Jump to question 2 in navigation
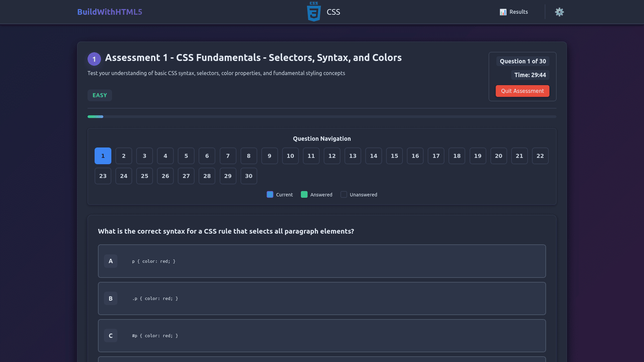Screen dimensions: 644x362 pyautogui.click(x=124, y=156)
